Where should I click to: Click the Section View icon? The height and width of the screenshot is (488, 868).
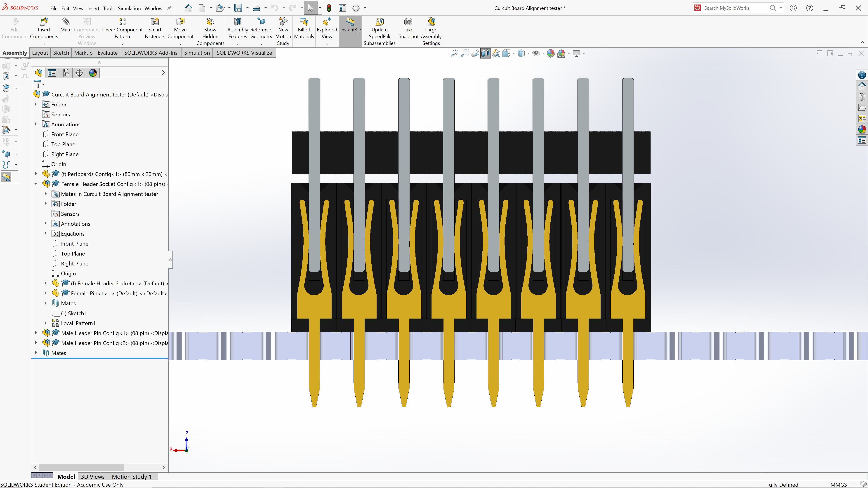pos(485,53)
